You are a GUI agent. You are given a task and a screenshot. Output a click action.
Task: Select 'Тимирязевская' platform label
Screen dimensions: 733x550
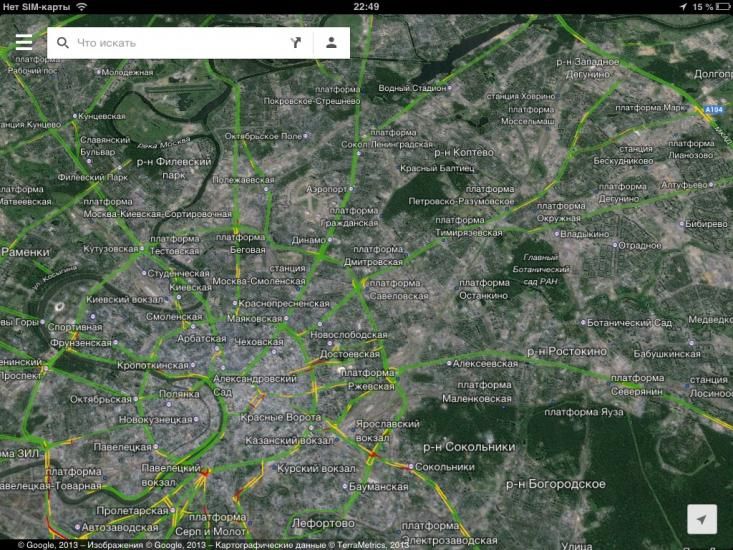(468, 232)
